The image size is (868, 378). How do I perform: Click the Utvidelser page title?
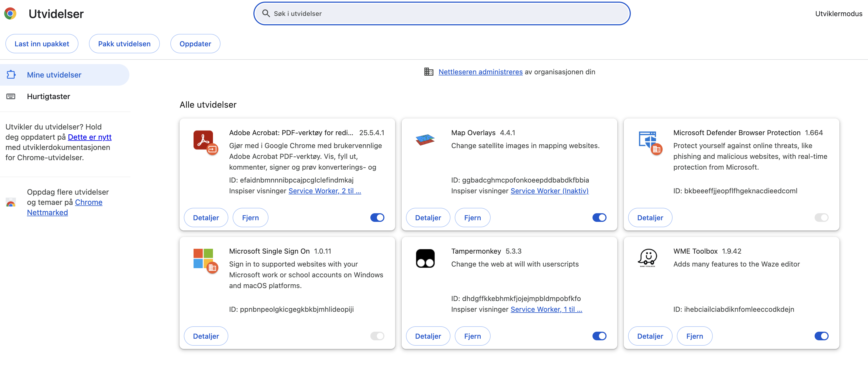[56, 14]
